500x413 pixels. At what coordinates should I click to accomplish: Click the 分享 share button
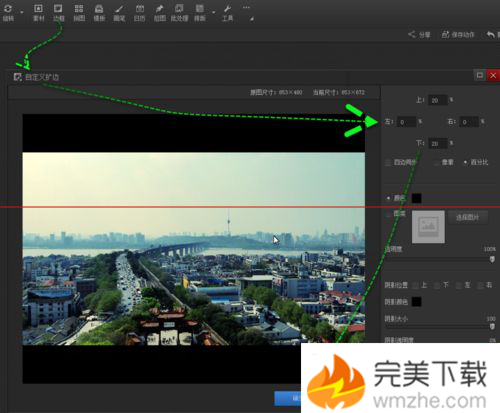[419, 34]
